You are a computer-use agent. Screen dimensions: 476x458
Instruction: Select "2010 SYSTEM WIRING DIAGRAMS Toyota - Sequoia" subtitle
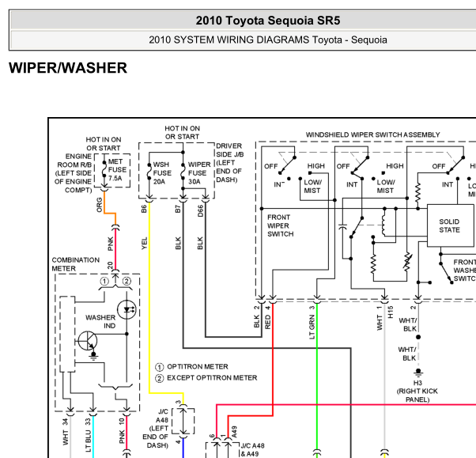(268, 40)
